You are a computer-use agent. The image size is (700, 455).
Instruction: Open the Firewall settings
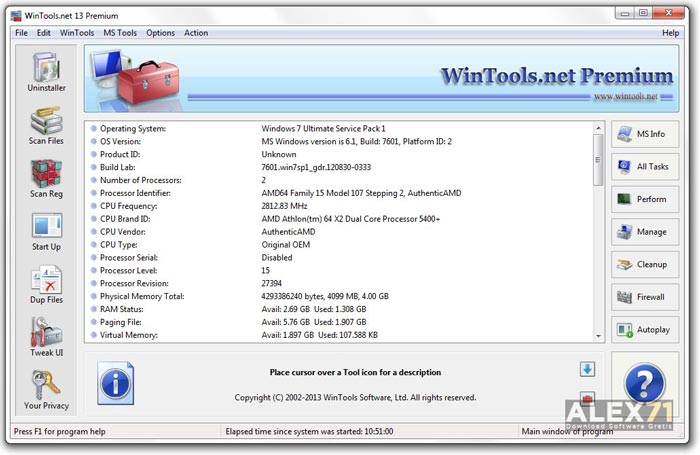645,297
